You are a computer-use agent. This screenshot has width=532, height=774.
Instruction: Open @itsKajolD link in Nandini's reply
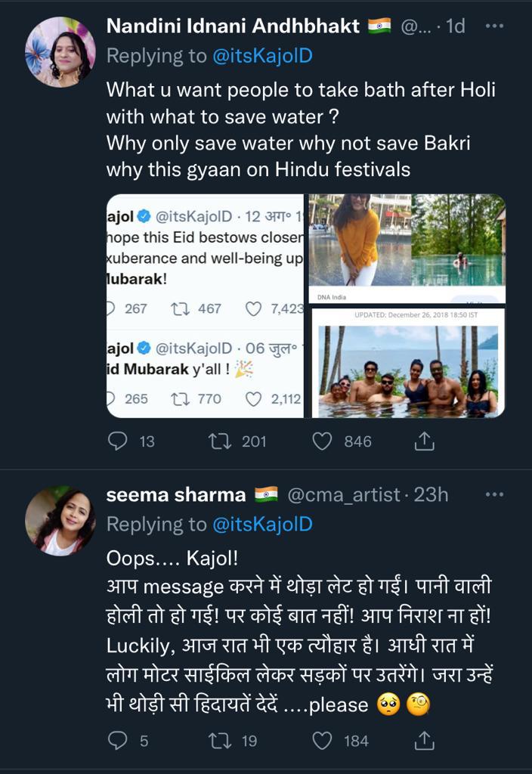pos(262,56)
